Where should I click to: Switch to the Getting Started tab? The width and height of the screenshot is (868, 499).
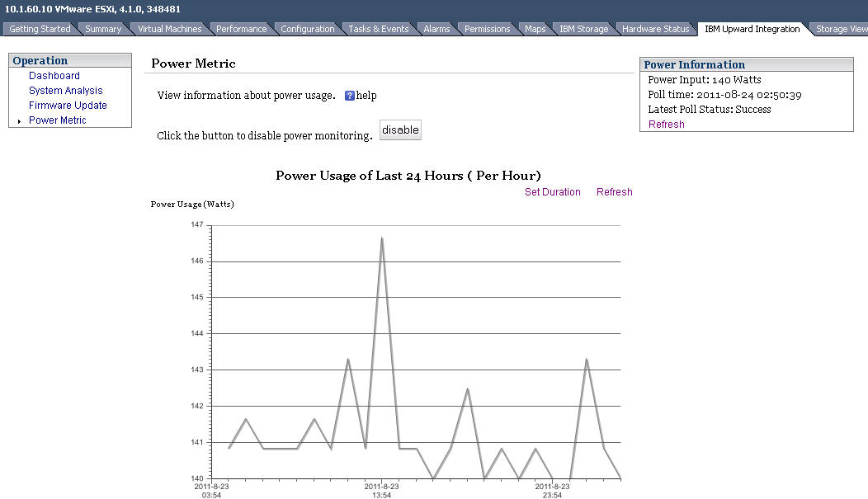[40, 29]
